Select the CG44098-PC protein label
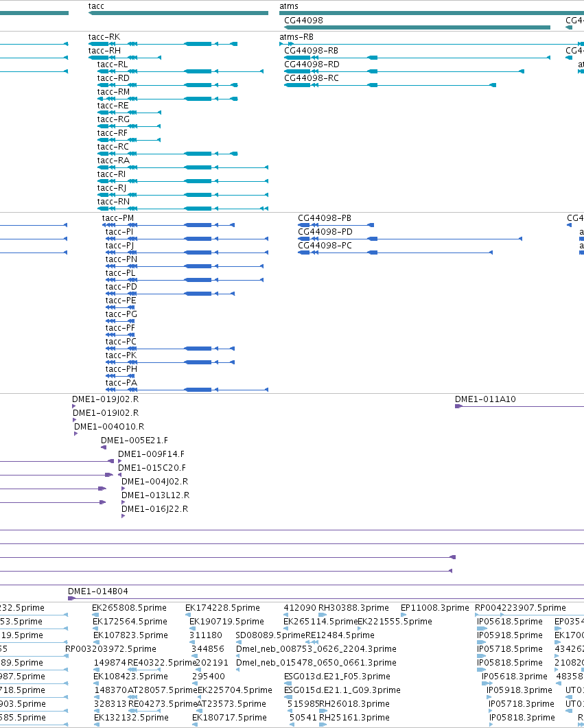The image size is (584, 728). pos(325,245)
